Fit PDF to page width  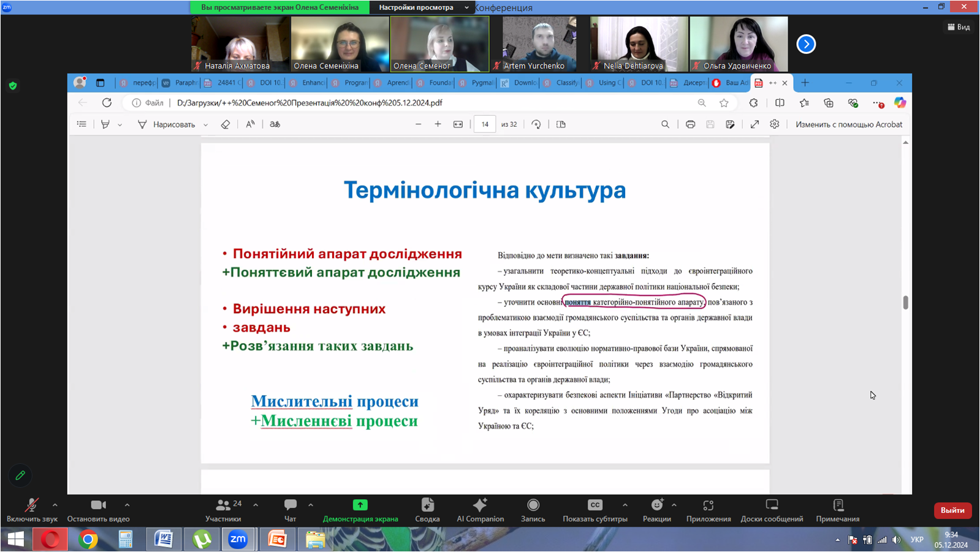[x=458, y=124]
